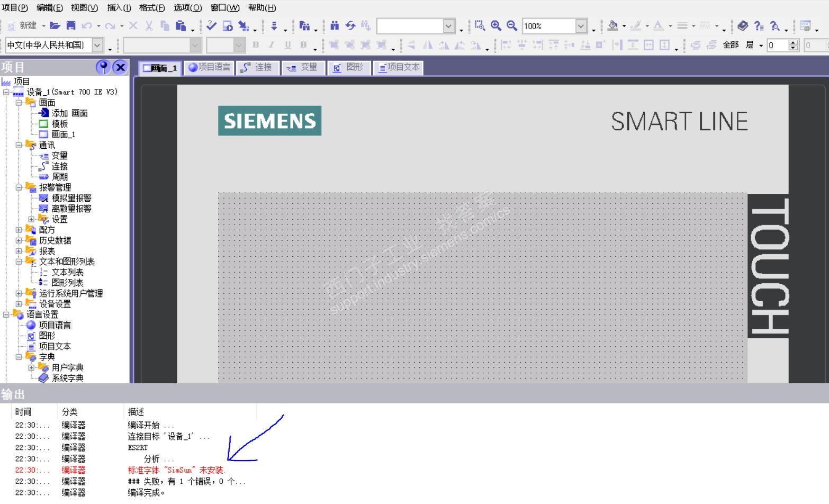Select 画面_1 in project tree

pos(63,134)
